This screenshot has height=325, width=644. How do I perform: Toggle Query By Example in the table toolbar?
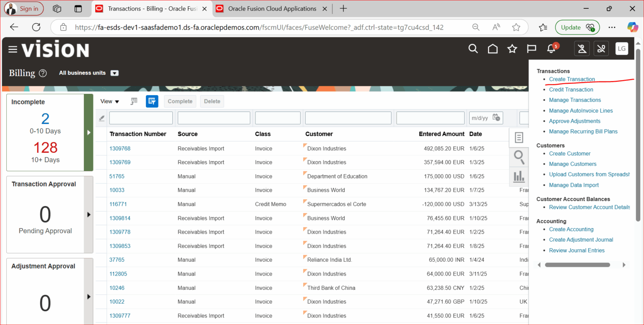pyautogui.click(x=152, y=101)
